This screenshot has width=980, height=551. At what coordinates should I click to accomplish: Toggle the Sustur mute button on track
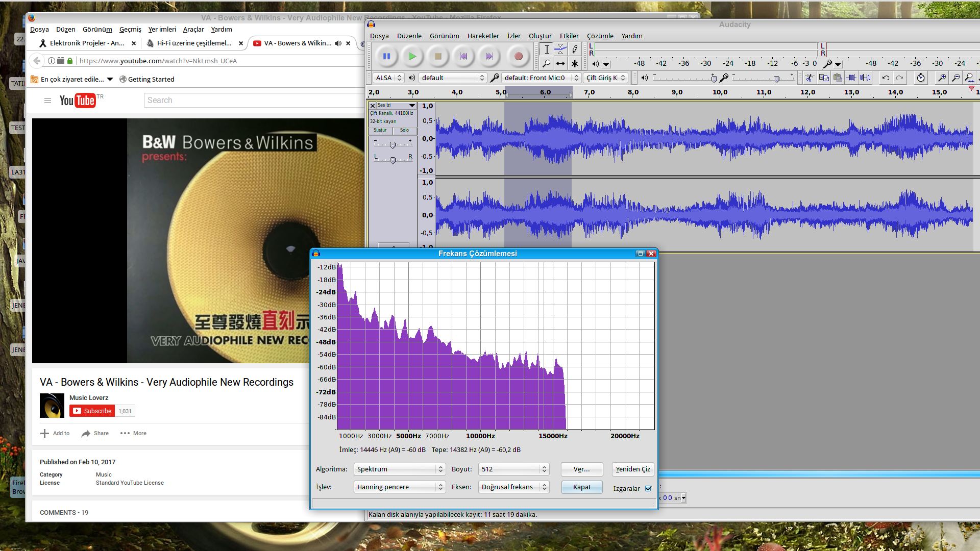380,131
